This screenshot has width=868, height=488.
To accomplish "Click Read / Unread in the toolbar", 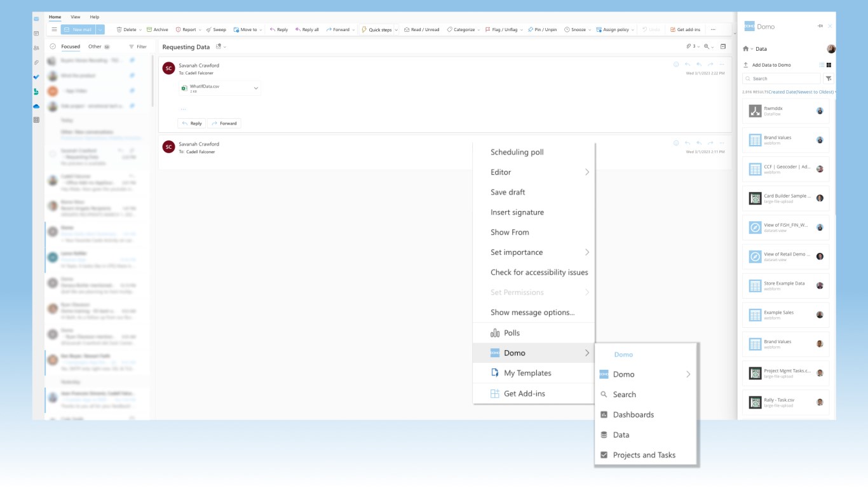I will [x=422, y=29].
